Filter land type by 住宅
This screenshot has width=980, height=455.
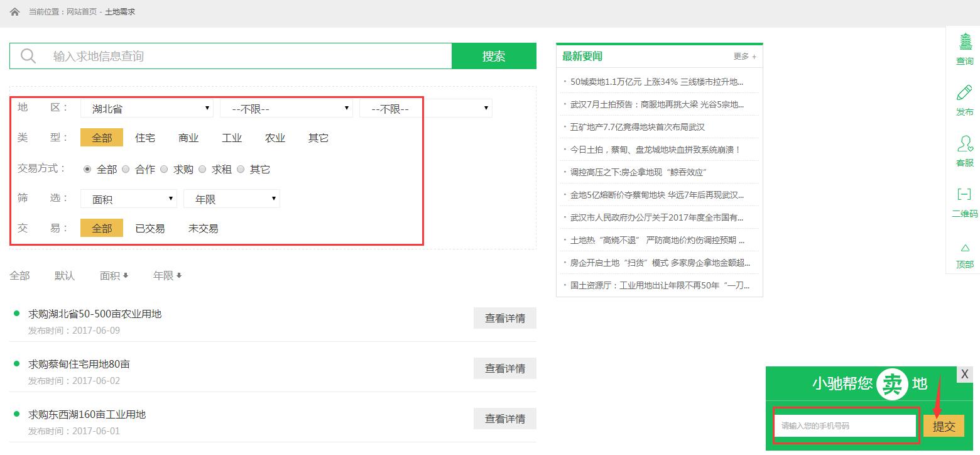[145, 138]
